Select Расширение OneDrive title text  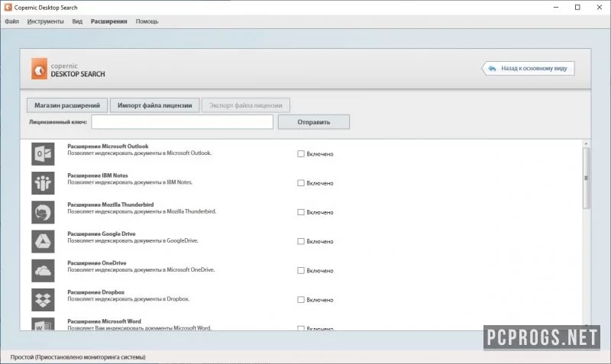pos(97,263)
